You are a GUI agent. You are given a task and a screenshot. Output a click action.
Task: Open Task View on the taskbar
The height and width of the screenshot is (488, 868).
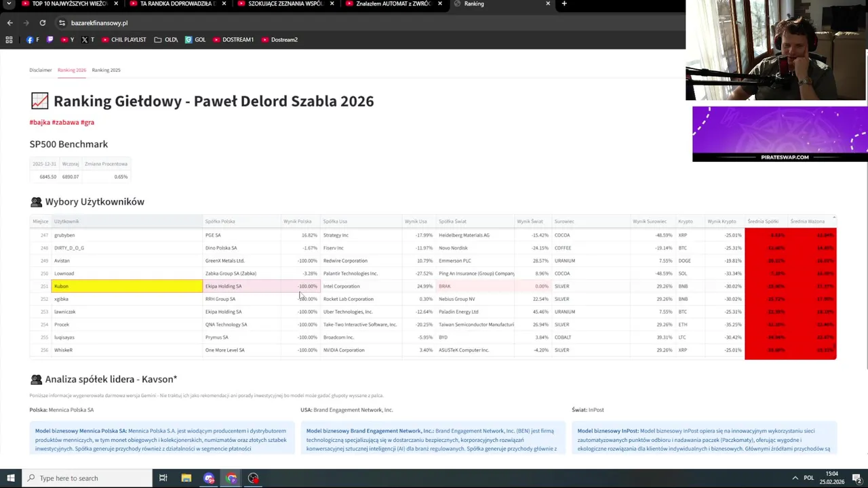point(163,479)
